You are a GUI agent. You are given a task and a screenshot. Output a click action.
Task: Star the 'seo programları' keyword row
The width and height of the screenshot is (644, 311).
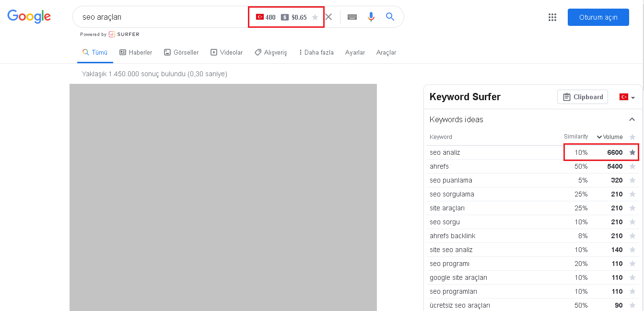632,291
